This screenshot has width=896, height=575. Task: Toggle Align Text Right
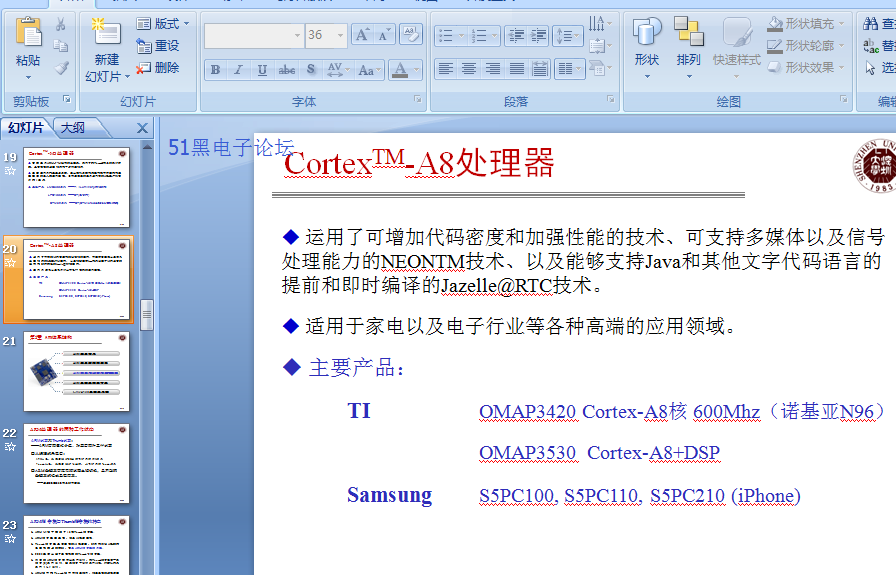[493, 70]
